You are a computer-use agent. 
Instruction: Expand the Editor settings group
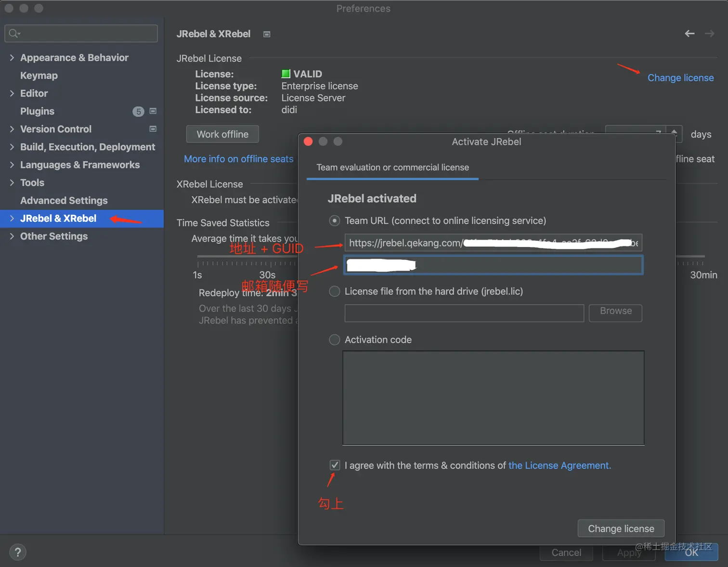click(12, 93)
